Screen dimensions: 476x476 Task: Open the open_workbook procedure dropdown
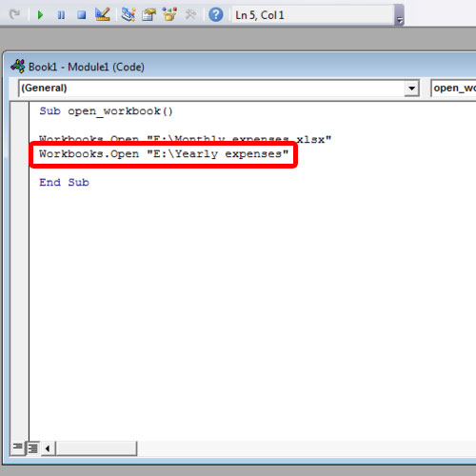pos(453,88)
